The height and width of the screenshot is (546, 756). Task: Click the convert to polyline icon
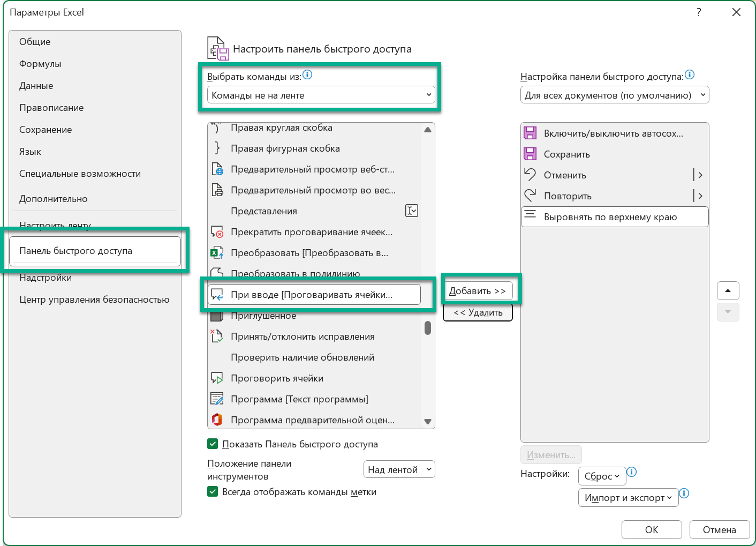(x=217, y=273)
